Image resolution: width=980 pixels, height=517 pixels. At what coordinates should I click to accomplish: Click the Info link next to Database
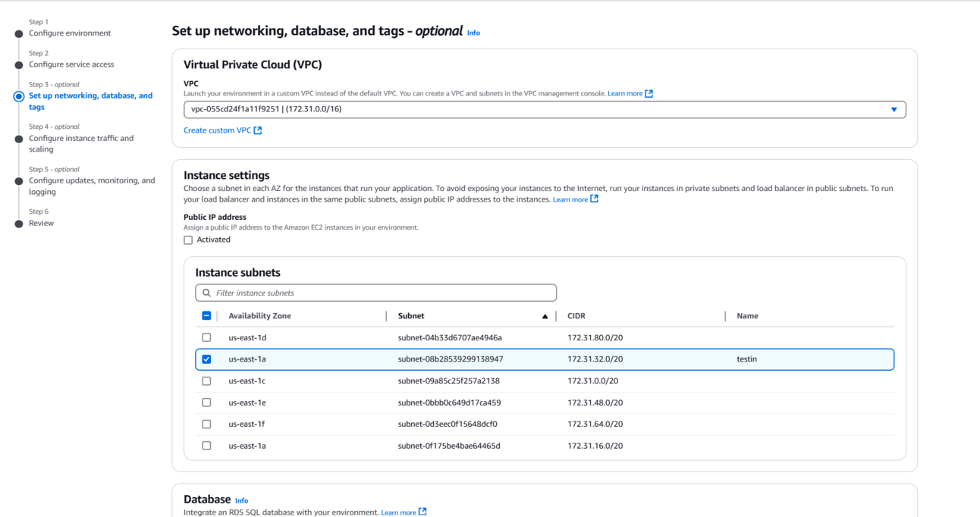coord(241,500)
